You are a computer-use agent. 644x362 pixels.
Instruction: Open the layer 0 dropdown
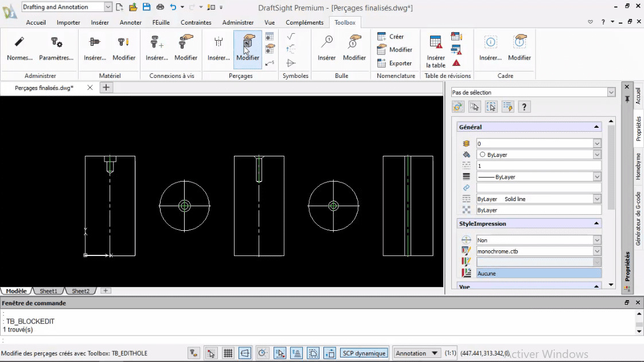click(x=597, y=144)
